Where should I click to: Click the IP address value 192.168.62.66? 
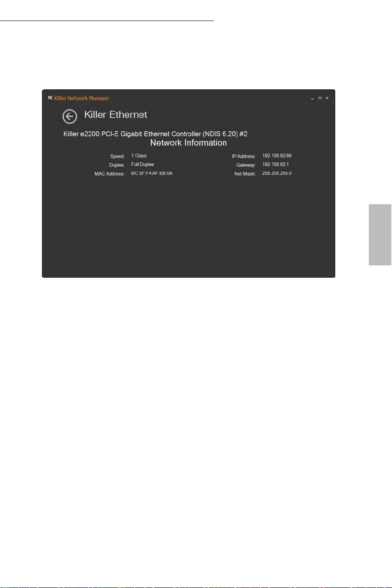(x=277, y=155)
